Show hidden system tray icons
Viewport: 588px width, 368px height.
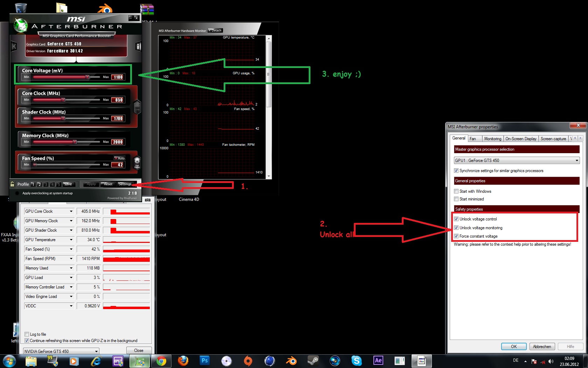[525, 361]
